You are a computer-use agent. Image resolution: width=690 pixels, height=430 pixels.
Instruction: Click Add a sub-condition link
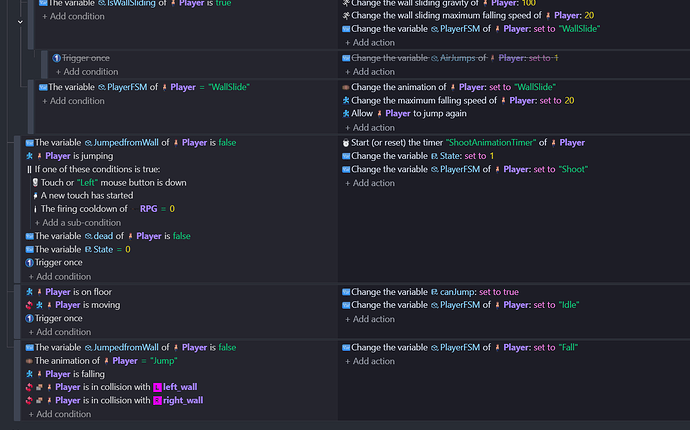[77, 223]
